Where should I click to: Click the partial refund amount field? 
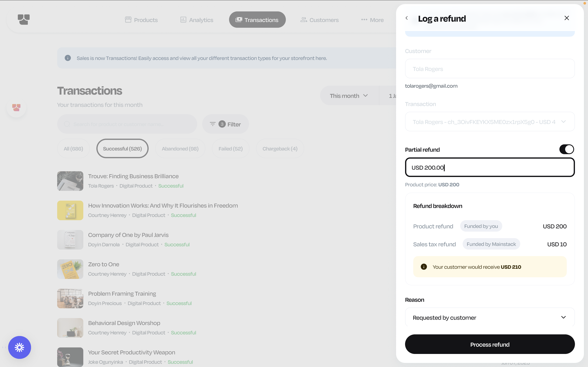490,167
